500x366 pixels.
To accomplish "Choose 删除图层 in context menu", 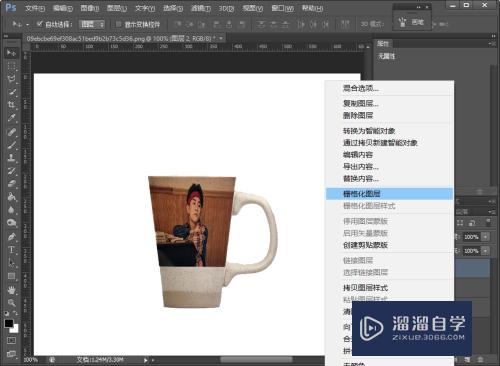I will click(389, 116).
